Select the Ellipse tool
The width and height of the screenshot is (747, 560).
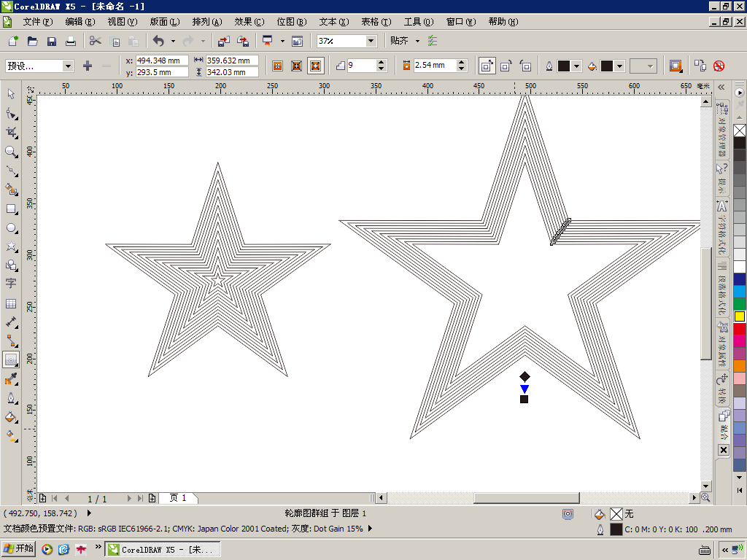11,228
